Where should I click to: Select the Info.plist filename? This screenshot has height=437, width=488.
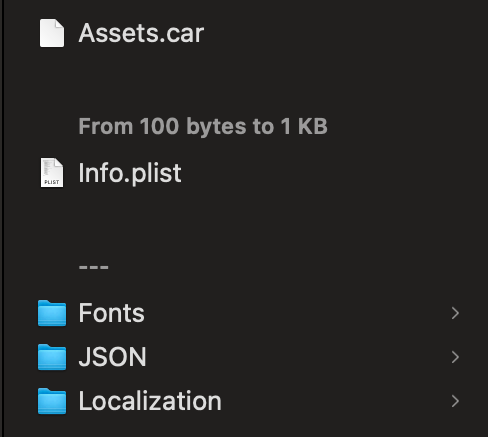[x=130, y=173]
